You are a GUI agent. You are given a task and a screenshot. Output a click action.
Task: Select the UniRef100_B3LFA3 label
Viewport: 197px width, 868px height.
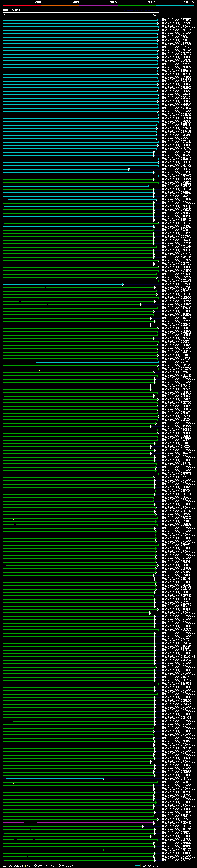(176, 162)
